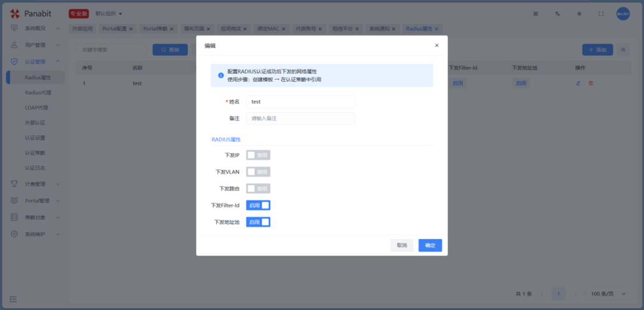
Task: Click the 确定 confirm button
Action: (x=430, y=245)
